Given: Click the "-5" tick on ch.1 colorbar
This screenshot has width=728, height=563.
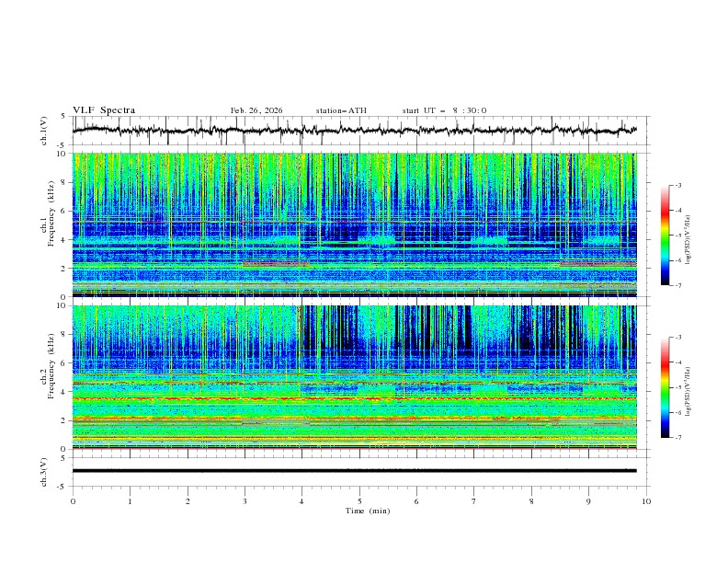Looking at the screenshot, I should [x=678, y=236].
